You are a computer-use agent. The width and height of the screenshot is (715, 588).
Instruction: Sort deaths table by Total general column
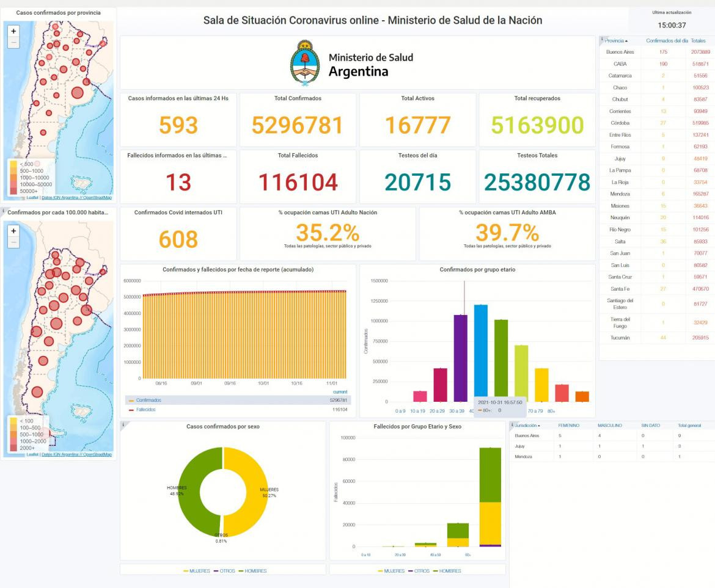click(689, 426)
